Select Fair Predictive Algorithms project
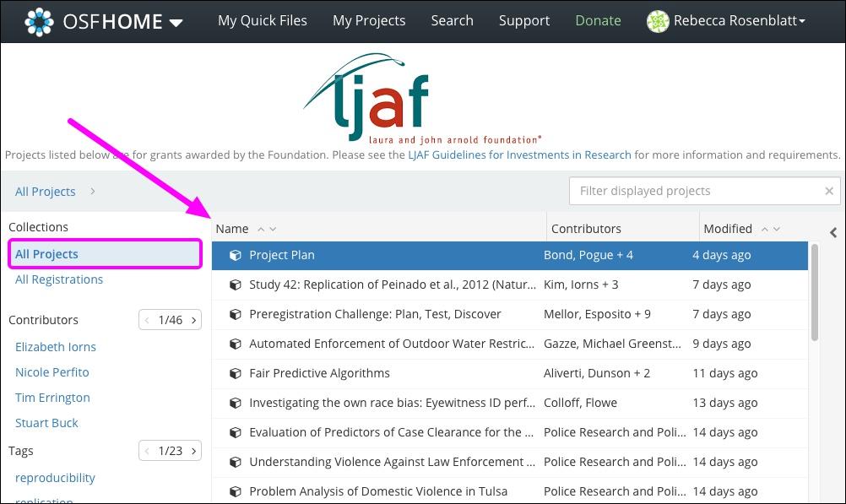846x504 pixels. point(319,373)
